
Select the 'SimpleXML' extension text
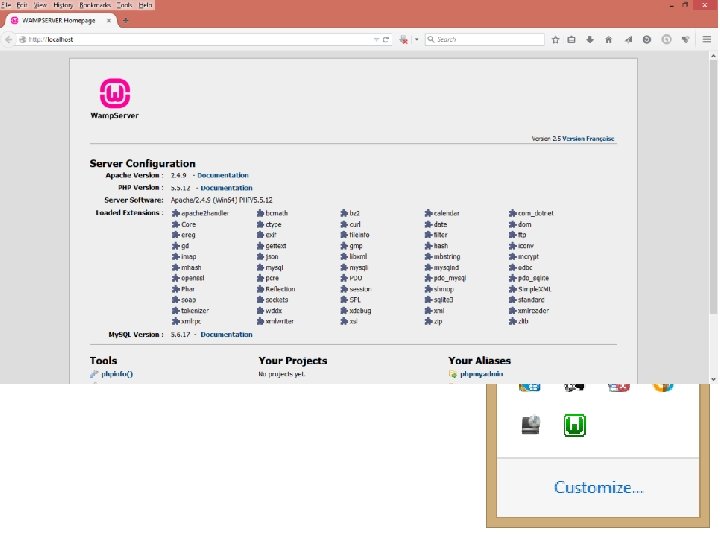click(x=534, y=289)
